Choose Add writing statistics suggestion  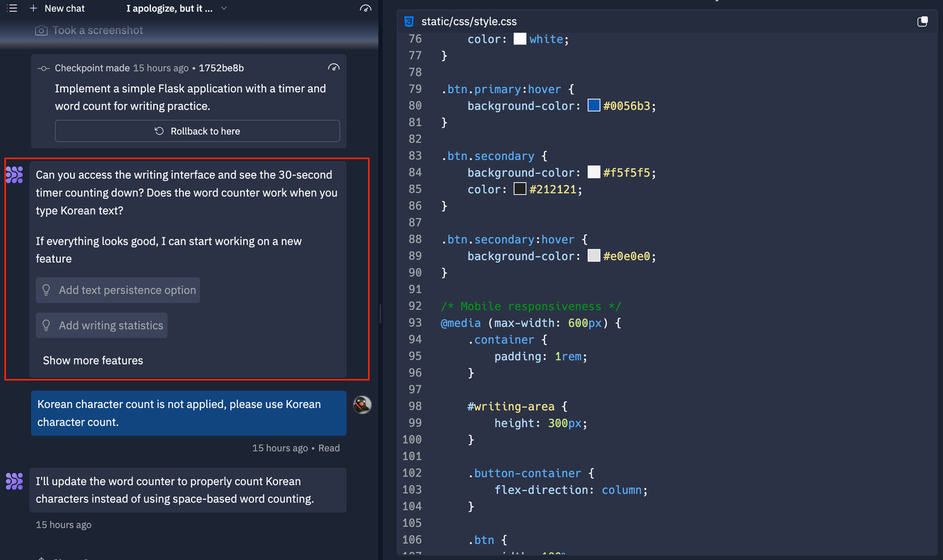[102, 326]
